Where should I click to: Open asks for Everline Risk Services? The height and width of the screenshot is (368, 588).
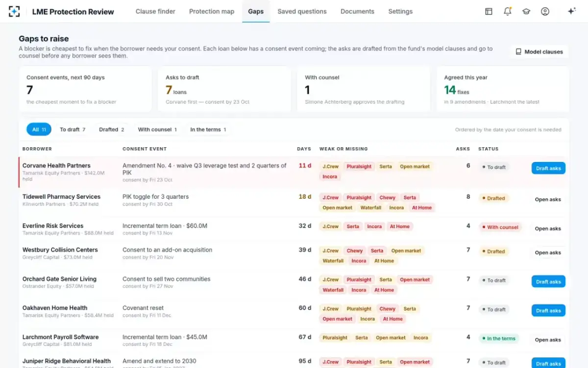(x=548, y=229)
